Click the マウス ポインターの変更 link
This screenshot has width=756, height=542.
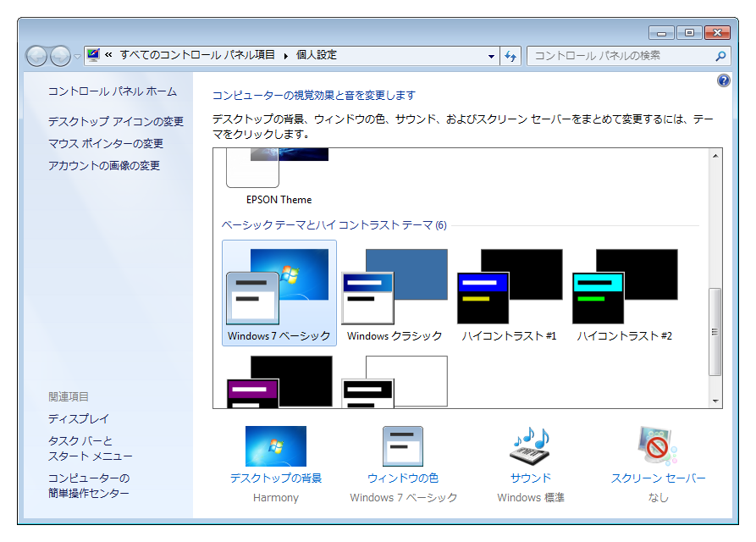(x=106, y=144)
